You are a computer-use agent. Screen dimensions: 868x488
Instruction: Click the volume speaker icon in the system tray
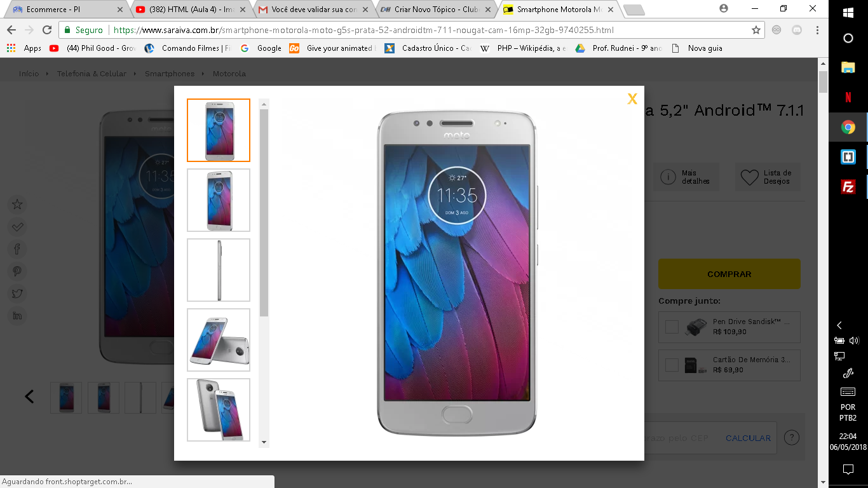[854, 341]
